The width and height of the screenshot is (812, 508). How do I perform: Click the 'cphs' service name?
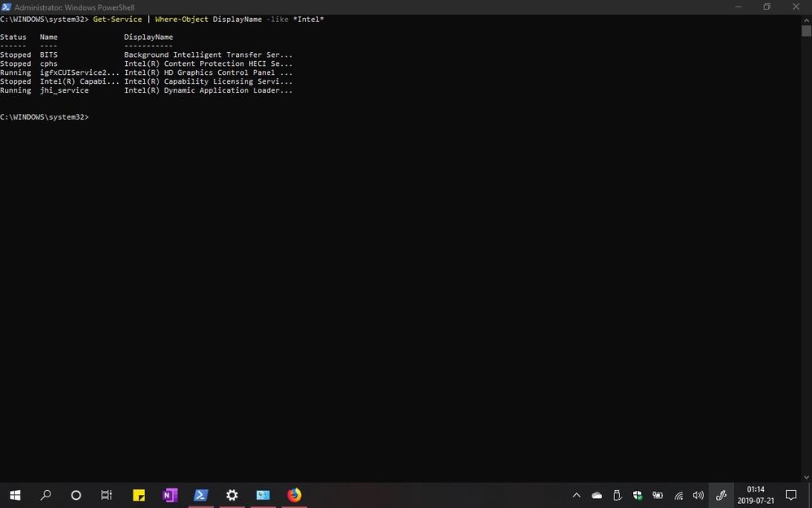pos(49,63)
